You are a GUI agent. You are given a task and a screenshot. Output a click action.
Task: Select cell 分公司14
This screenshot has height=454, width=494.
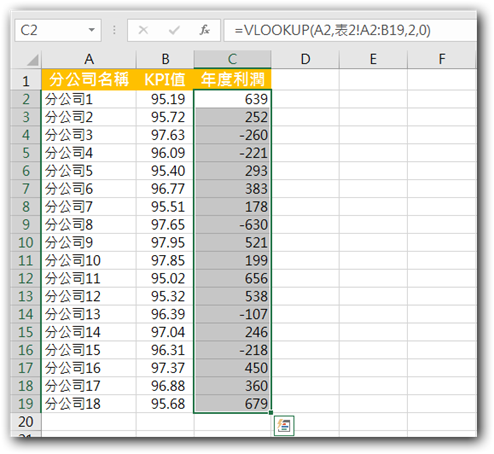point(89,332)
